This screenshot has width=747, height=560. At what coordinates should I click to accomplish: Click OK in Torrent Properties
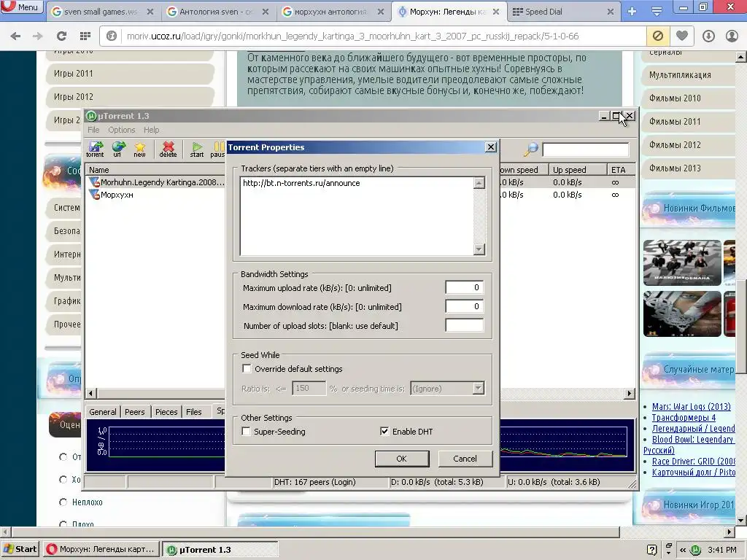pos(402,459)
